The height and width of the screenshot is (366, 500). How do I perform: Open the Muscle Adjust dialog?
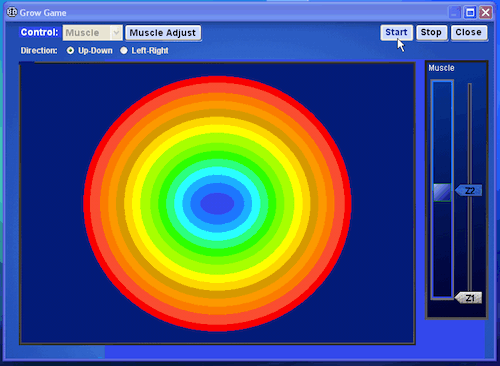tap(163, 33)
